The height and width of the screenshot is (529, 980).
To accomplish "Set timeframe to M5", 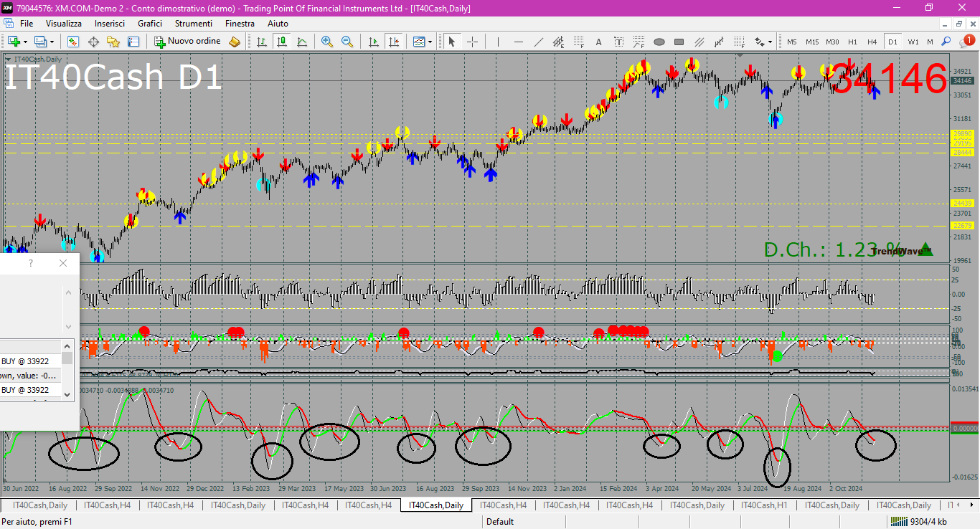I will pyautogui.click(x=792, y=42).
